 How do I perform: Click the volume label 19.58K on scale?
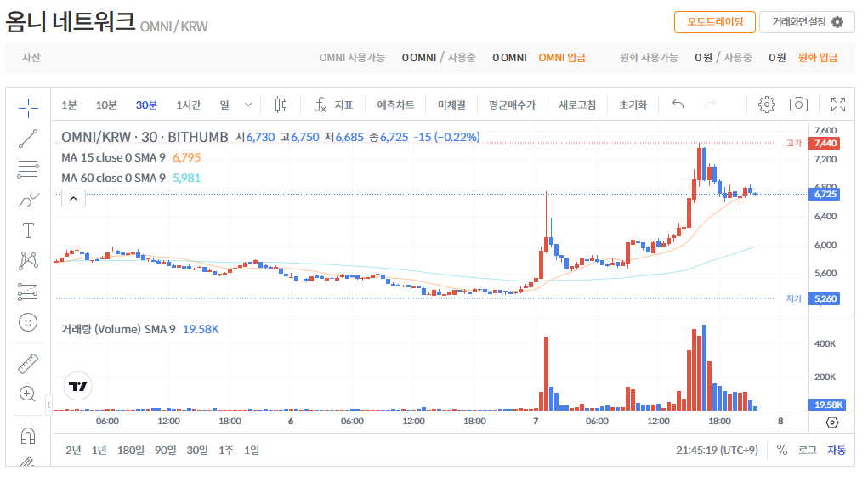tap(827, 405)
